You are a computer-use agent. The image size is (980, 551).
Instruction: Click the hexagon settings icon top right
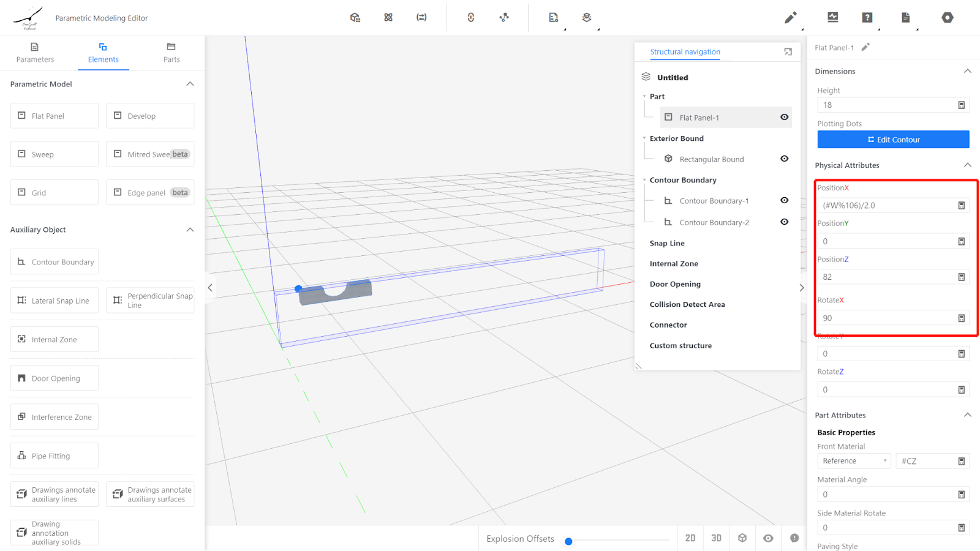pyautogui.click(x=947, y=18)
